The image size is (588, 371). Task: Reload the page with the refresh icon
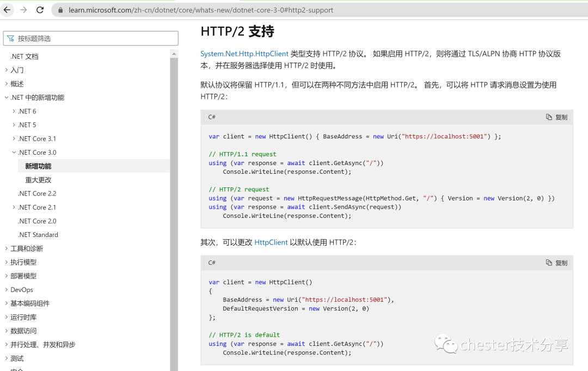(40, 10)
